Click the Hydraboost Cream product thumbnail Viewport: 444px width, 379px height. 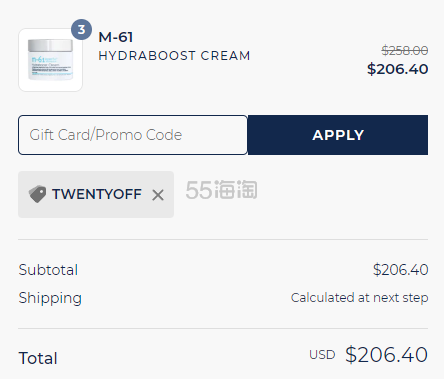(x=50, y=60)
